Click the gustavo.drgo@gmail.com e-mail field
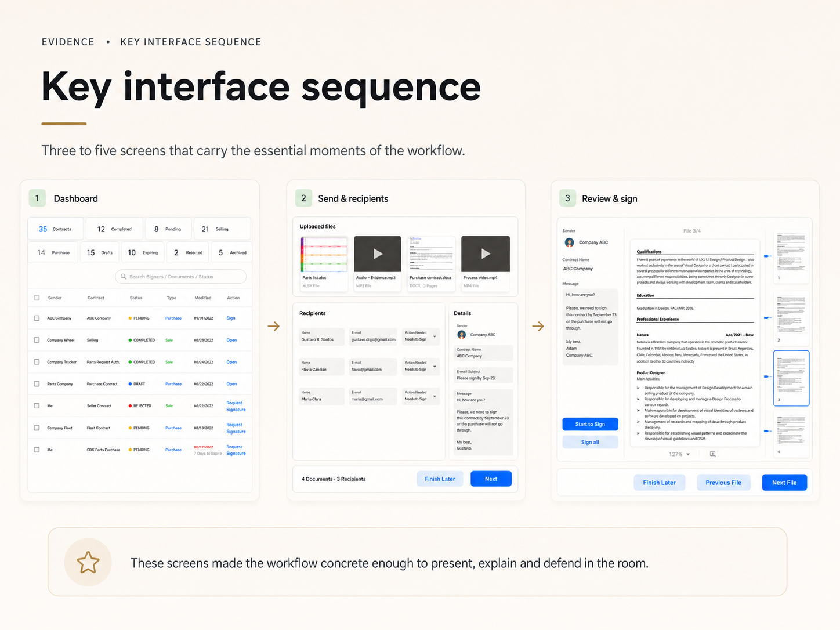Screen dimensions: 840x630 [x=373, y=336]
